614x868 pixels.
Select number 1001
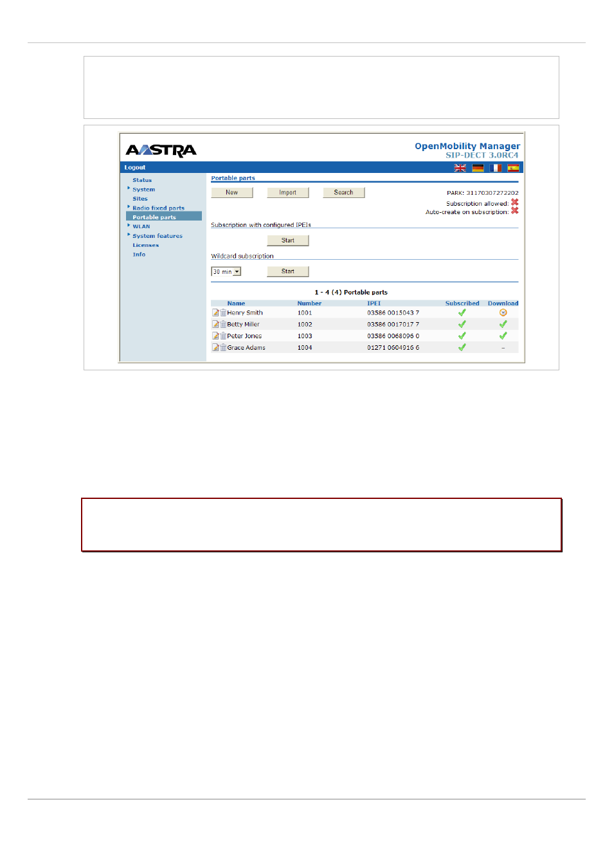click(x=305, y=313)
